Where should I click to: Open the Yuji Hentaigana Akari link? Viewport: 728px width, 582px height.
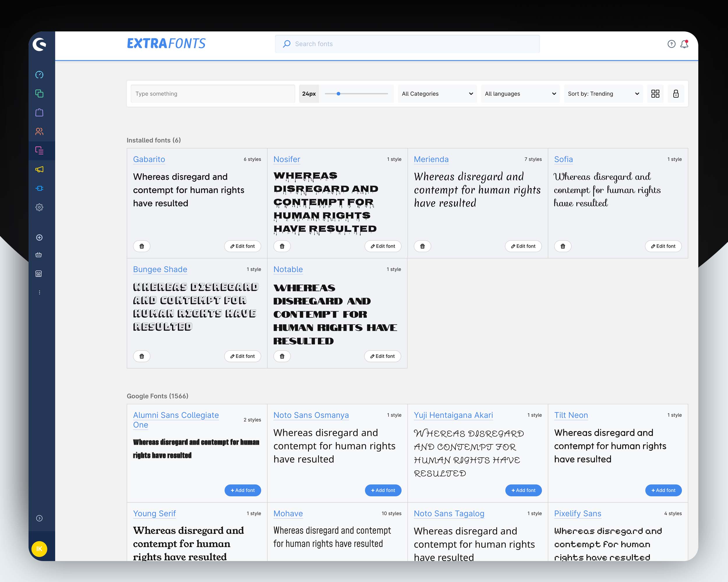coord(453,415)
